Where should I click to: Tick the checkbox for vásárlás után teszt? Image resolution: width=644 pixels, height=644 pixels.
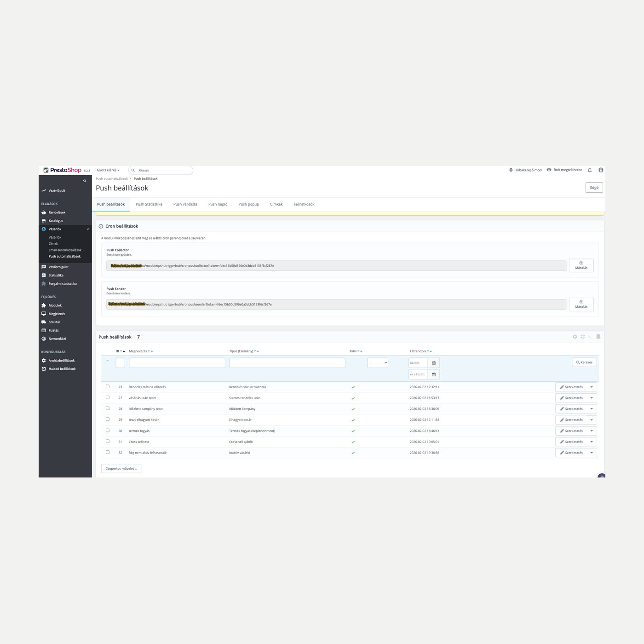[x=108, y=397]
